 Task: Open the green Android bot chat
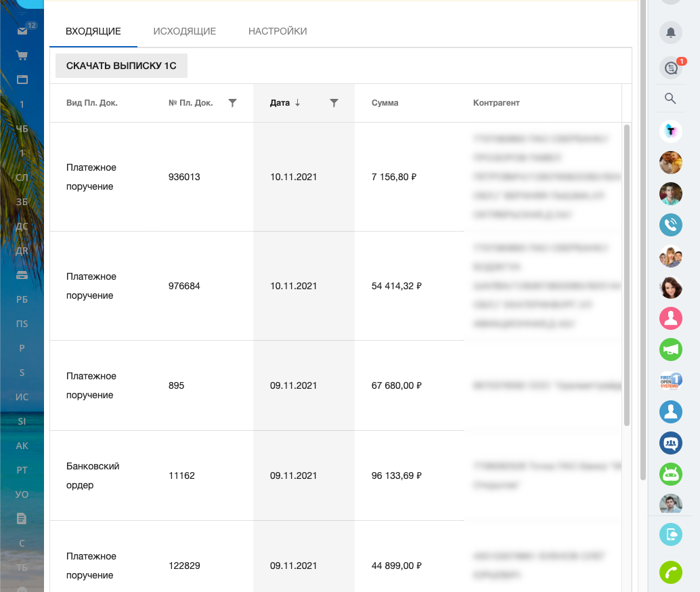point(670,474)
